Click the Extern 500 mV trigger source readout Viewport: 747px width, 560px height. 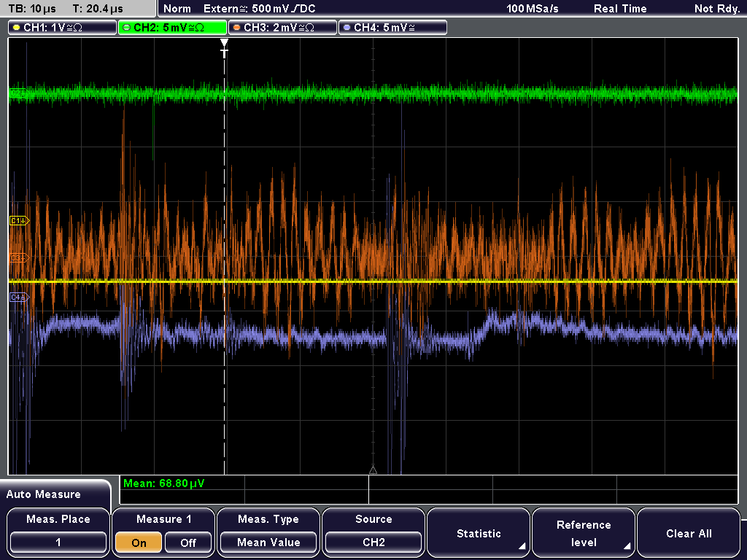[x=259, y=9]
